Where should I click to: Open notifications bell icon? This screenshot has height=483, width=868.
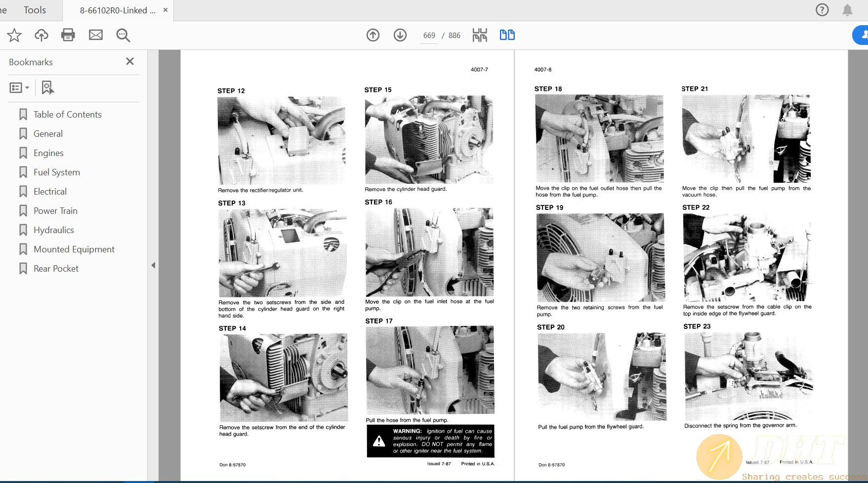847,10
